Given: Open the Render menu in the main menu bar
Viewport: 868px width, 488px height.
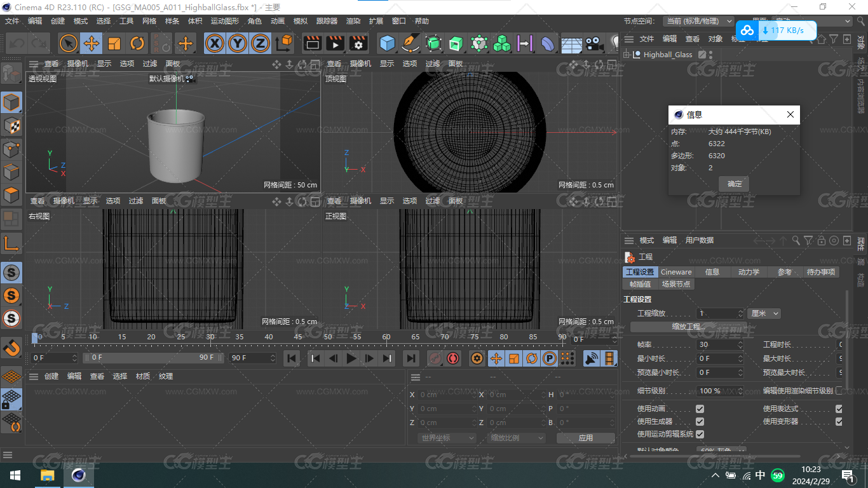Looking at the screenshot, I should point(353,21).
